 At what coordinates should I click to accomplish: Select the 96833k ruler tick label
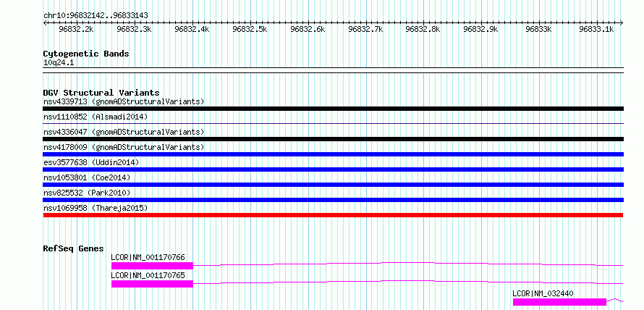point(538,29)
